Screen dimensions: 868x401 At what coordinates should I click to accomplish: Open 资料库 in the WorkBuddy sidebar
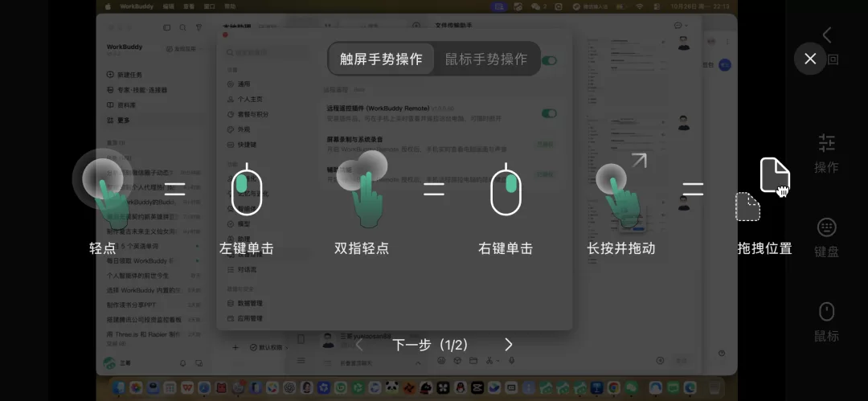[121, 104]
